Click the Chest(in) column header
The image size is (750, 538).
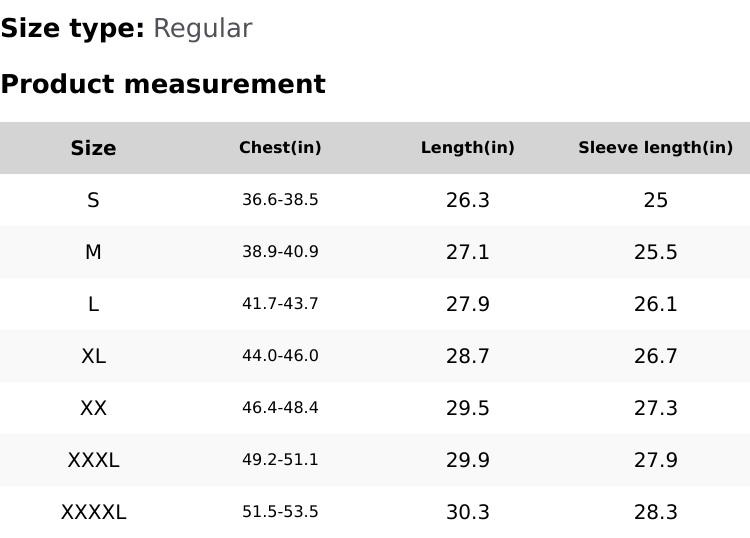point(280,148)
